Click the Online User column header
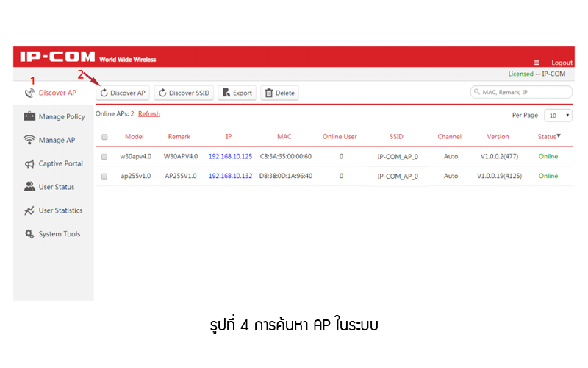The image size is (588, 368). (340, 137)
